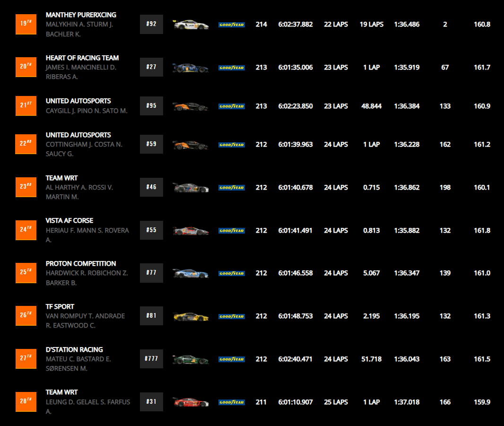Click the Manthey PureRxcing #92 car image
The image size is (504, 426).
(191, 25)
